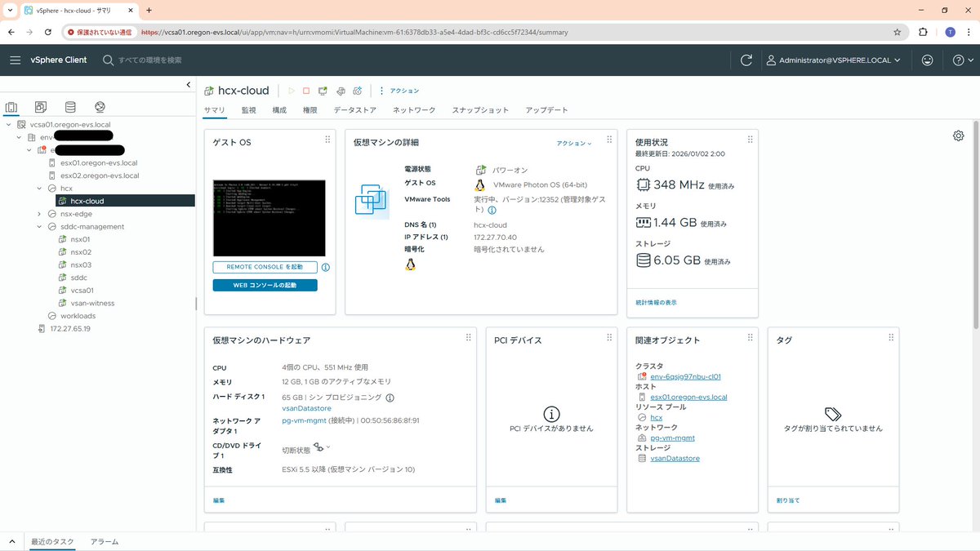
Task: Click drag handle on the タグ card
Action: pos(891,337)
